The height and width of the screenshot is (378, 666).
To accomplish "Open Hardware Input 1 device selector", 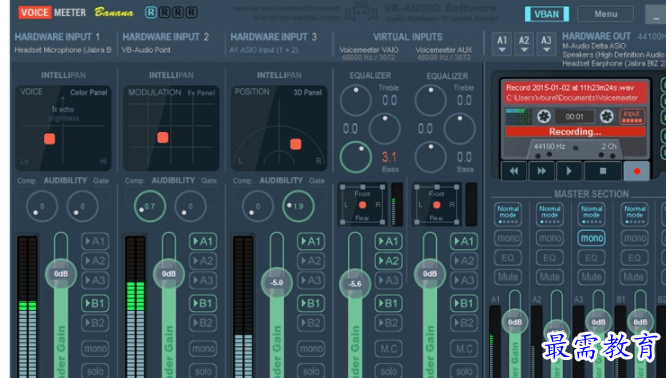I will [x=63, y=50].
